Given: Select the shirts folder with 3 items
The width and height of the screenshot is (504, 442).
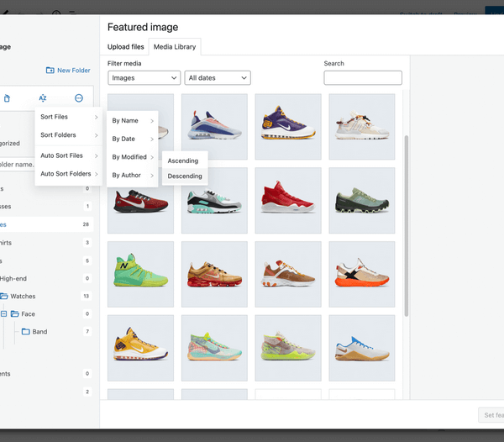Looking at the screenshot, I should 45,243.
